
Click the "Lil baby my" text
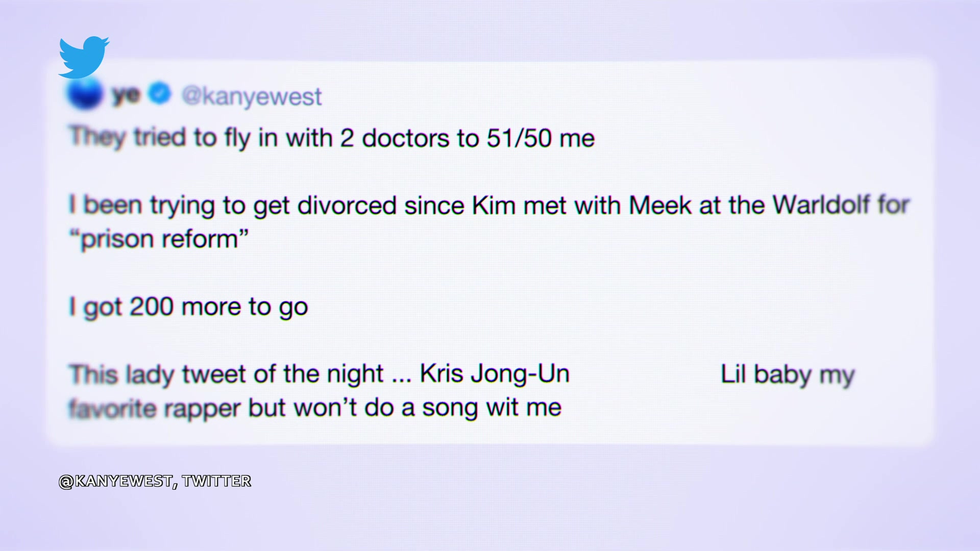(787, 374)
